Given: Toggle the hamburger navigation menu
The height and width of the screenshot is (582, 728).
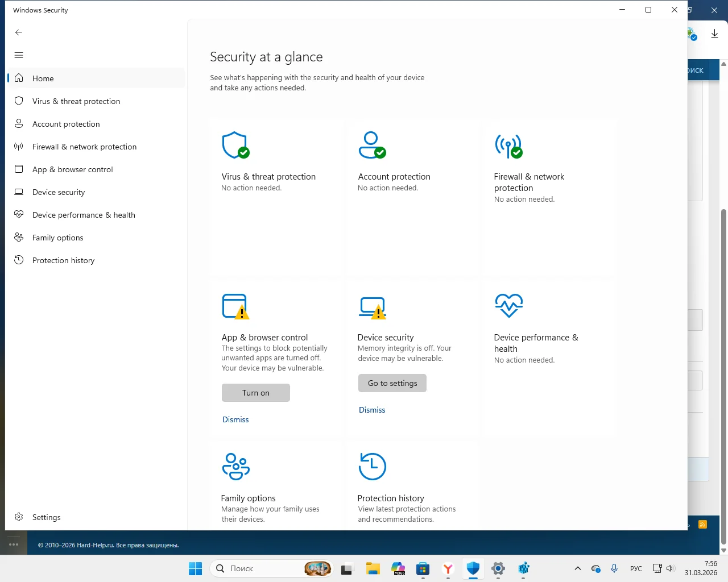Looking at the screenshot, I should click(19, 55).
